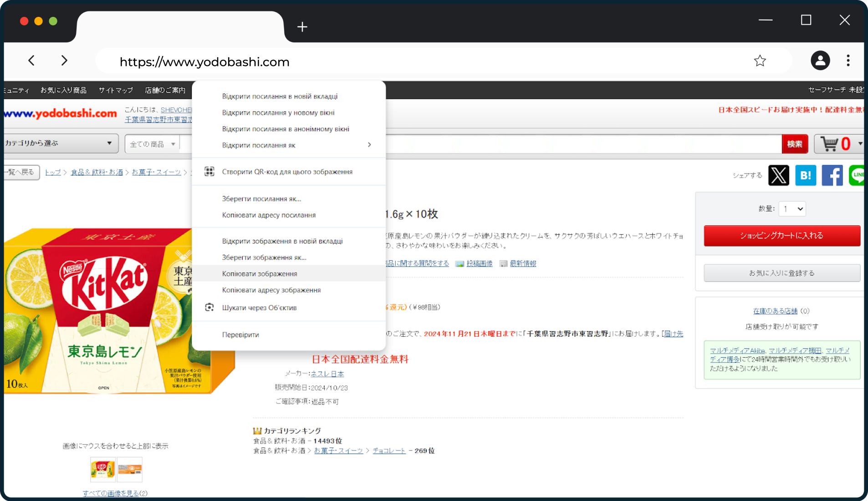This screenshot has height=501, width=868.
Task: Click the macOS yellow minimize dot
Action: coord(39,21)
